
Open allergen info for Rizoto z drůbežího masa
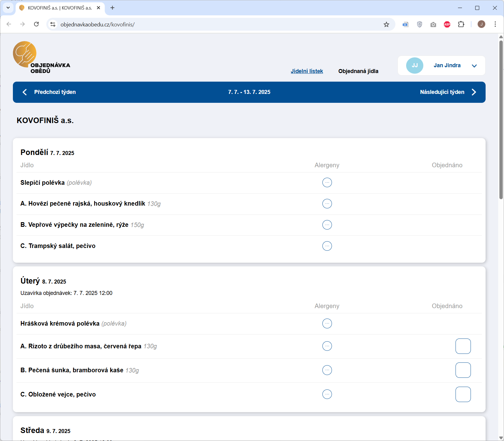pos(327,346)
